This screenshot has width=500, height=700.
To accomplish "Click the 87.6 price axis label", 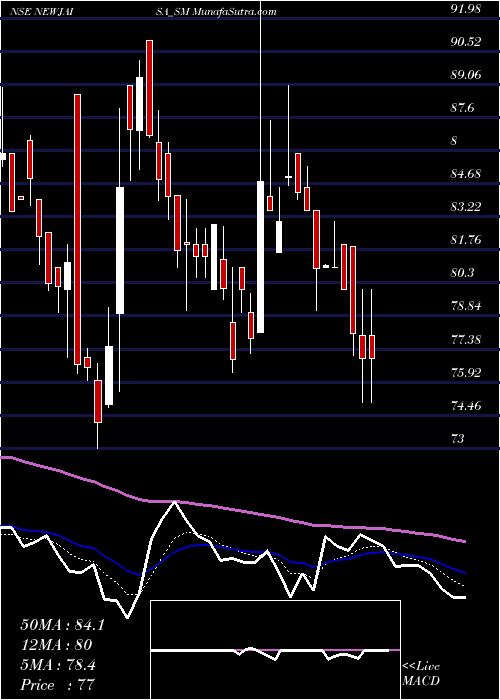I will 462,108.
